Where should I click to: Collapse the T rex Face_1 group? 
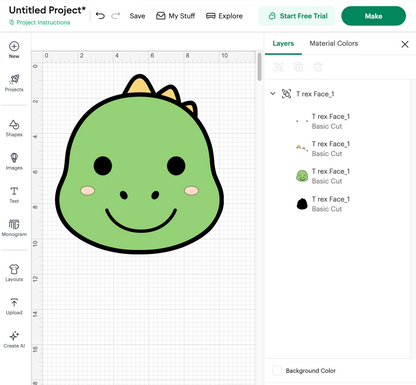click(x=273, y=94)
